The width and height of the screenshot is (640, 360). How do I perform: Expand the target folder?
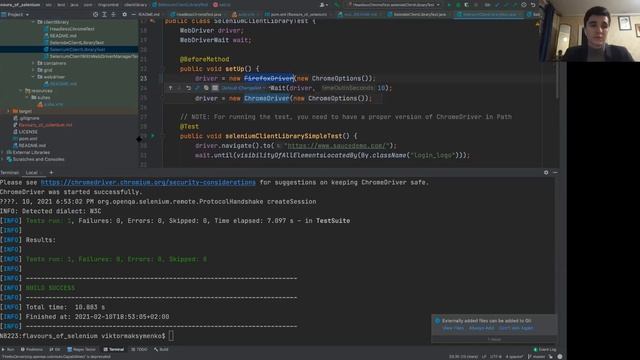(8, 111)
